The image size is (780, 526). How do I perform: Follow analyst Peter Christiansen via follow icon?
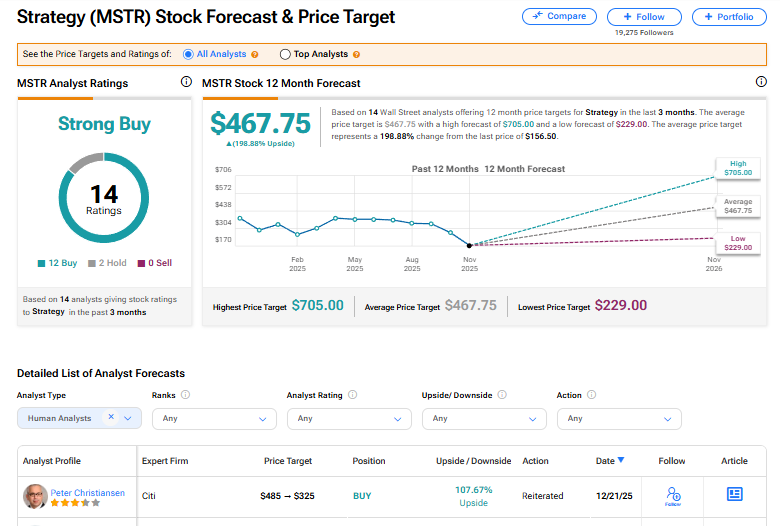(x=673, y=494)
